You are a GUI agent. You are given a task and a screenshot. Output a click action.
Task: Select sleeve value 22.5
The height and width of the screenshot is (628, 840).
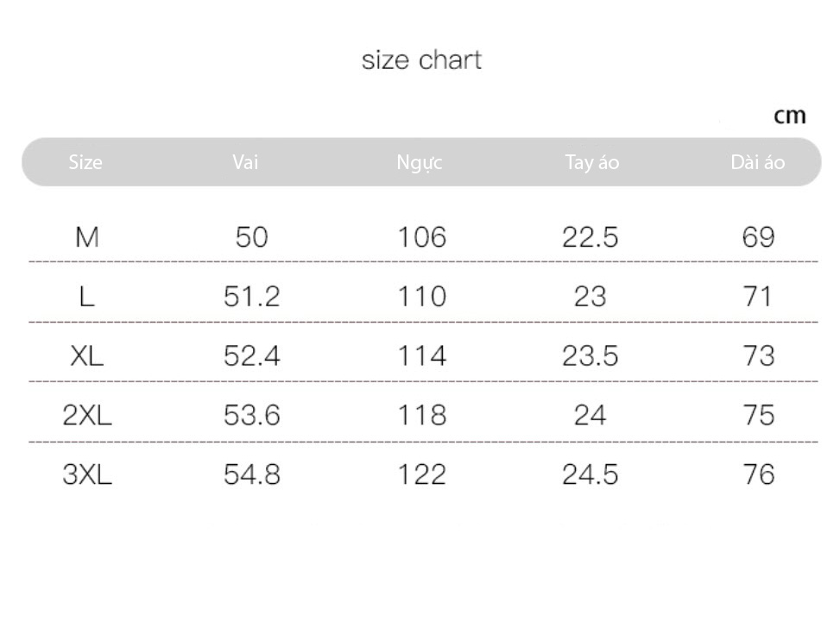(x=590, y=237)
